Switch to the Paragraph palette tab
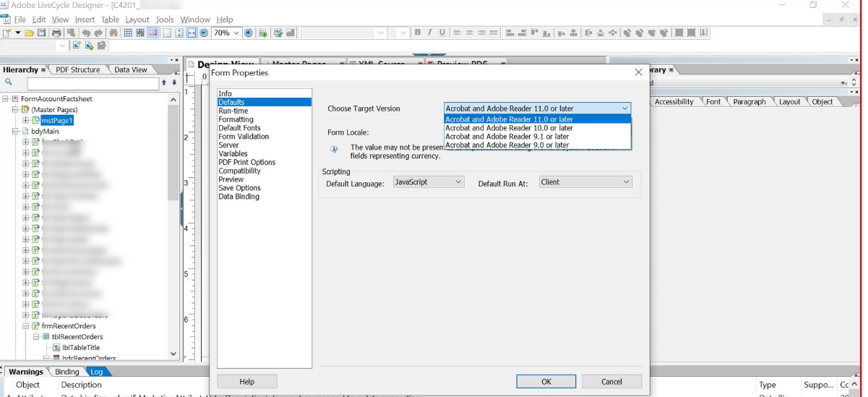Image resolution: width=868 pixels, height=397 pixels. pyautogui.click(x=749, y=102)
